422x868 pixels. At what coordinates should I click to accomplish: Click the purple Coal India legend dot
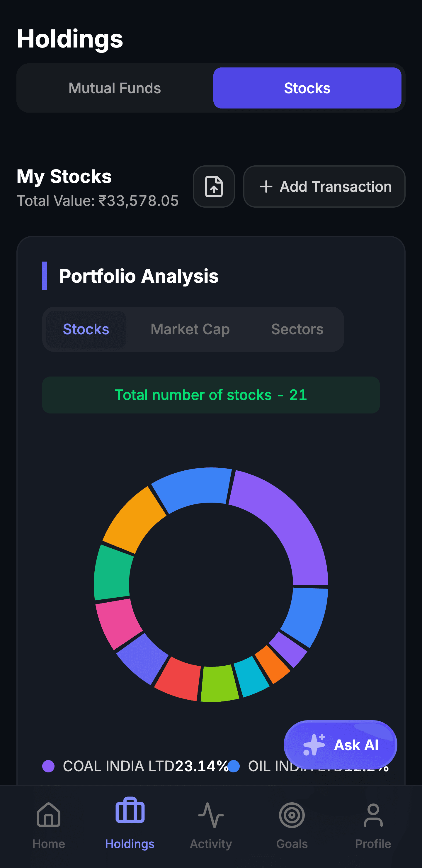(x=48, y=766)
